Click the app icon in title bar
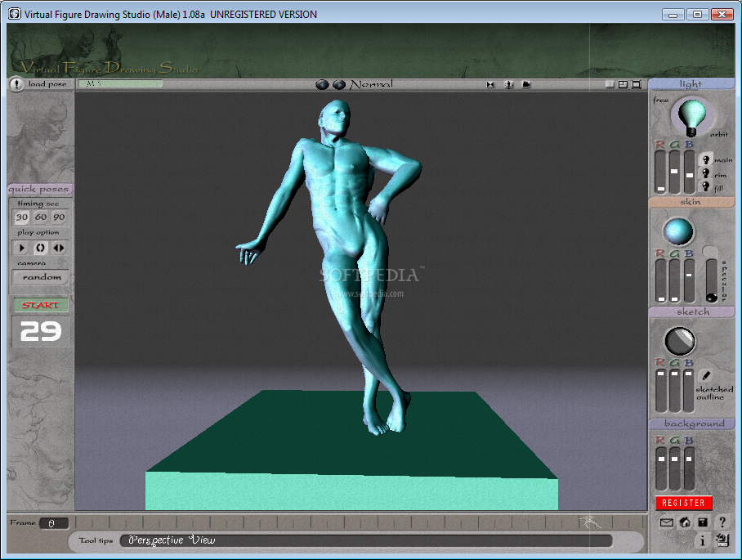Image resolution: width=742 pixels, height=560 pixels. (16, 14)
